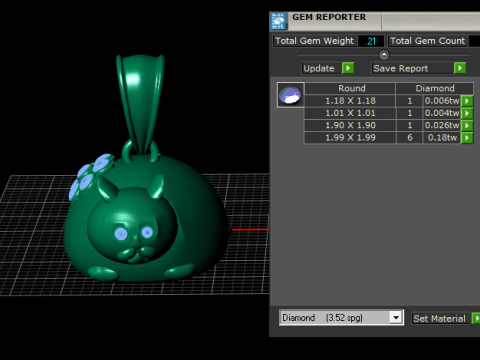This screenshot has width=480, height=360.
Task: Click the Total Gem Count label
Action: click(x=428, y=41)
